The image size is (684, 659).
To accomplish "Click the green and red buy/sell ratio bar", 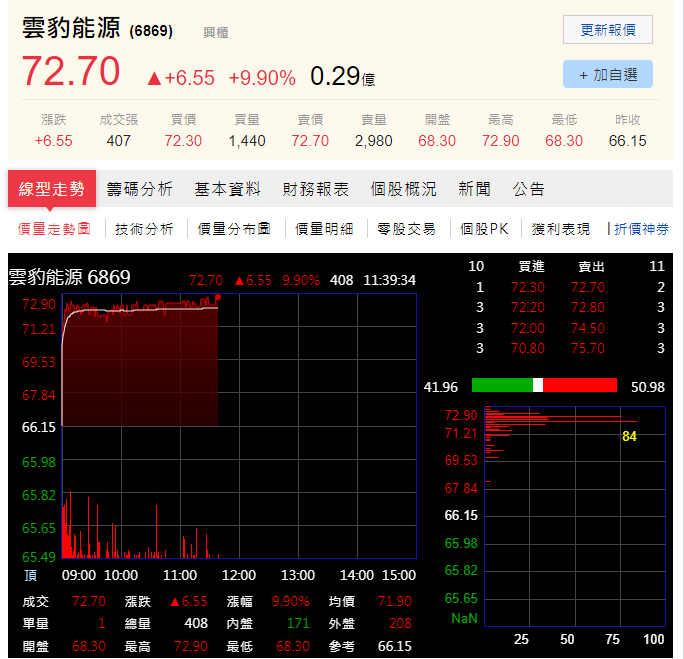I will tap(544, 386).
